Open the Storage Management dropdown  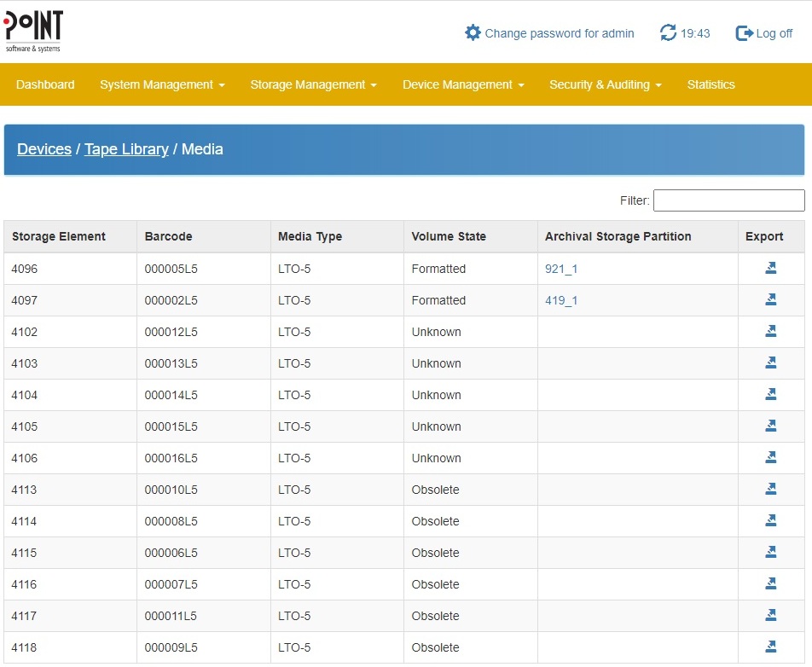click(313, 84)
